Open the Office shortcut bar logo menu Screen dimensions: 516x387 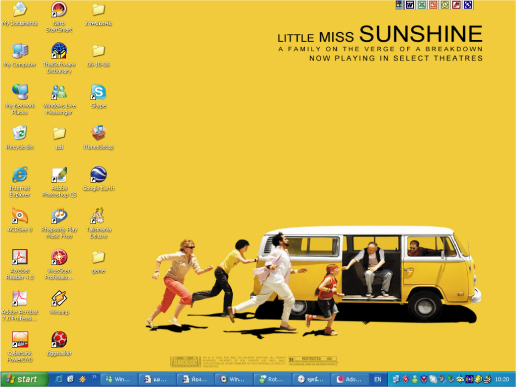point(399,5)
